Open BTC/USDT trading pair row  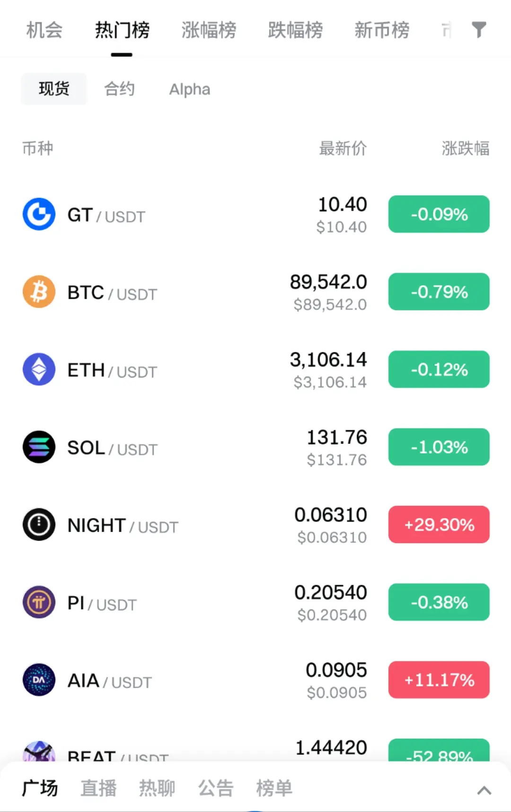coord(255,292)
